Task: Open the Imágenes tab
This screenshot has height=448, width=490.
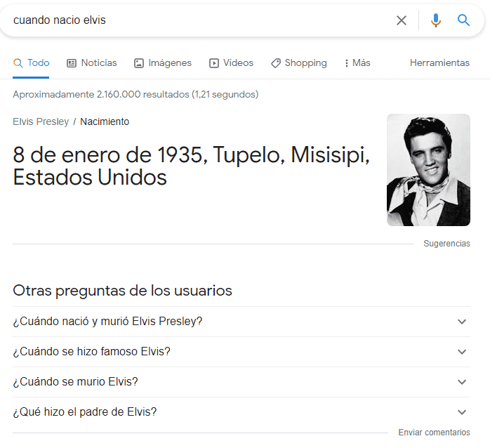Action: pos(162,62)
